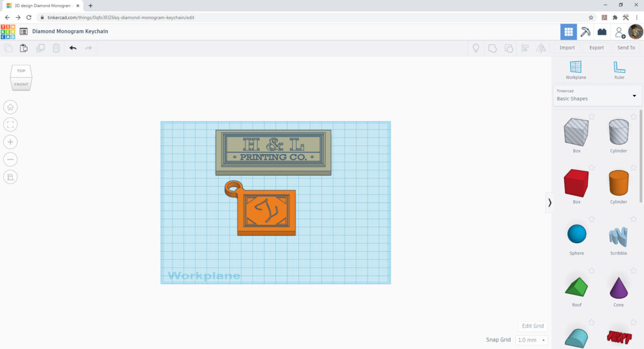Switch to orthographic view icon below zoom controls
The image size is (644, 349).
point(10,177)
